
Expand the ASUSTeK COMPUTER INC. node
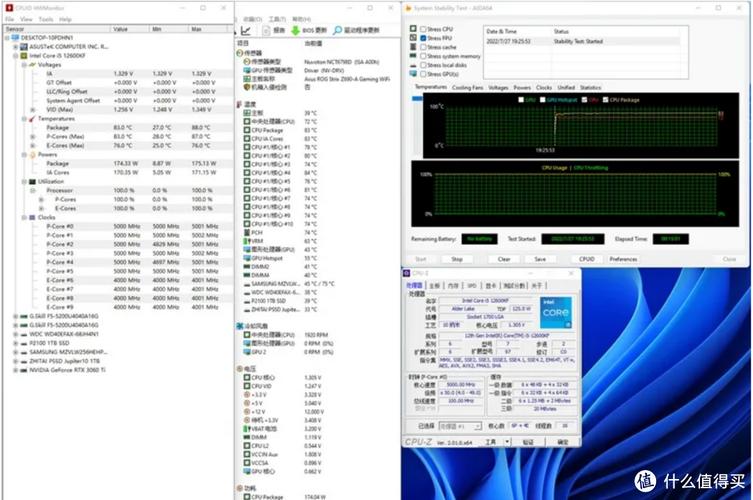tap(15, 47)
